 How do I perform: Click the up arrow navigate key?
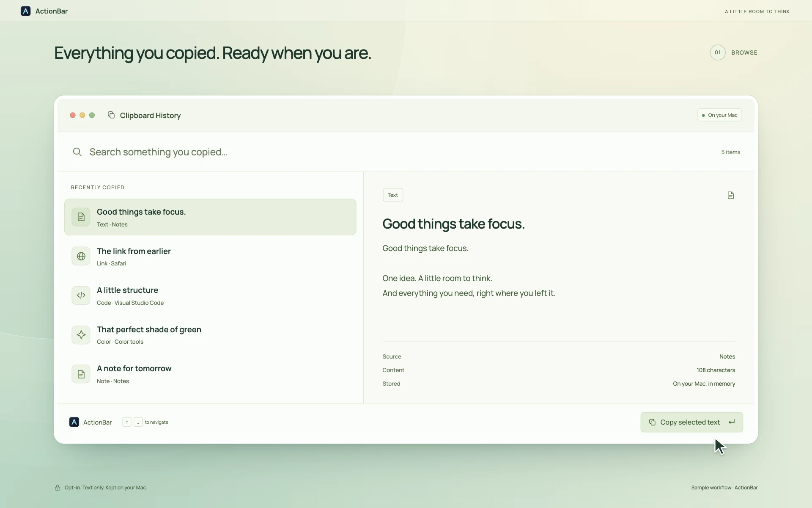coord(127,422)
